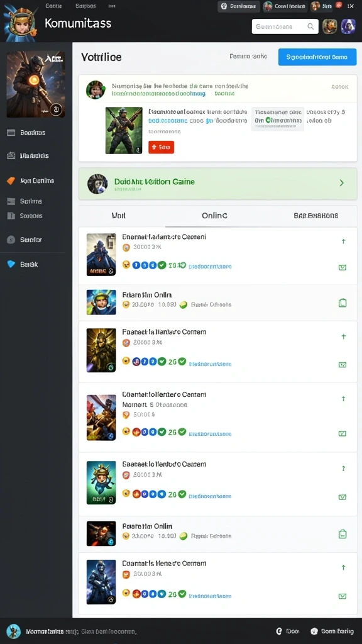Toggle the green check box in blue soldier row
362x644 pixels.
(343, 596)
